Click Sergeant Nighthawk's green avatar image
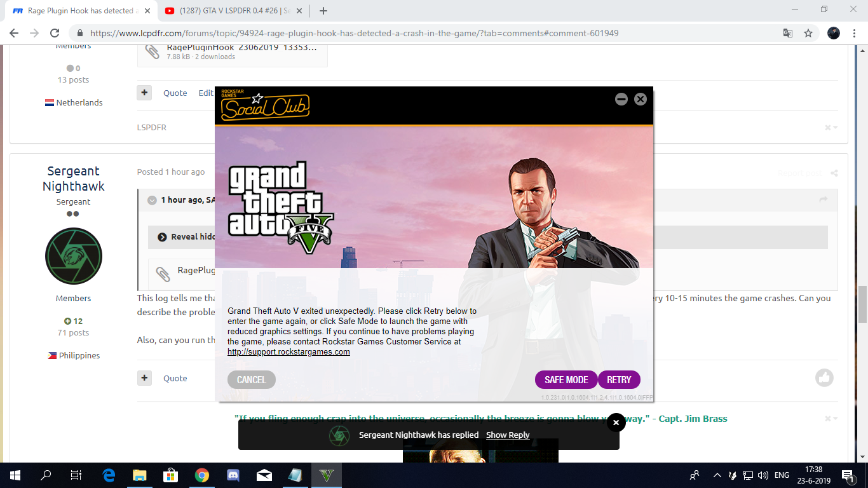This screenshot has height=488, width=868. click(x=74, y=256)
